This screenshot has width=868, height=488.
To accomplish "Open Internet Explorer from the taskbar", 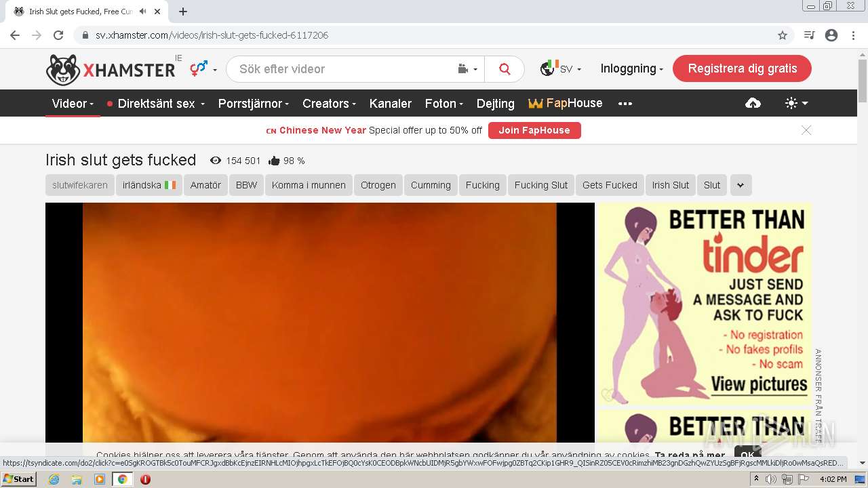I will pos(54,479).
